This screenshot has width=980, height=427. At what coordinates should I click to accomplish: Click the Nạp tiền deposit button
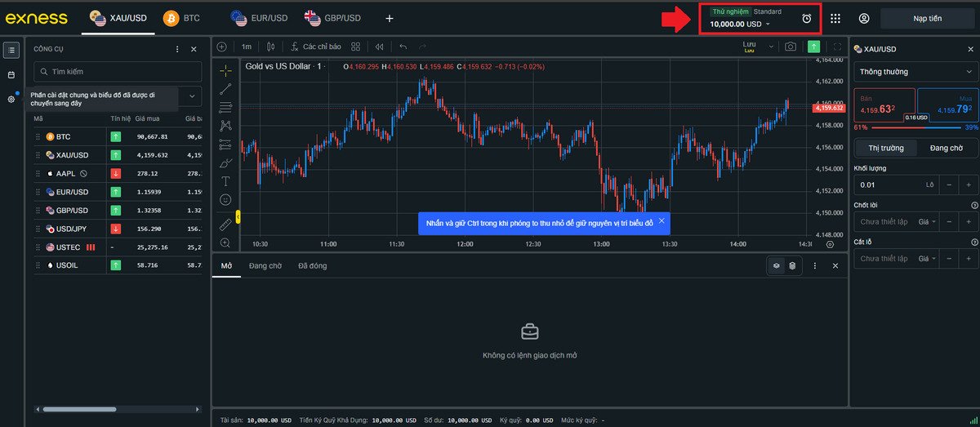pyautogui.click(x=927, y=19)
